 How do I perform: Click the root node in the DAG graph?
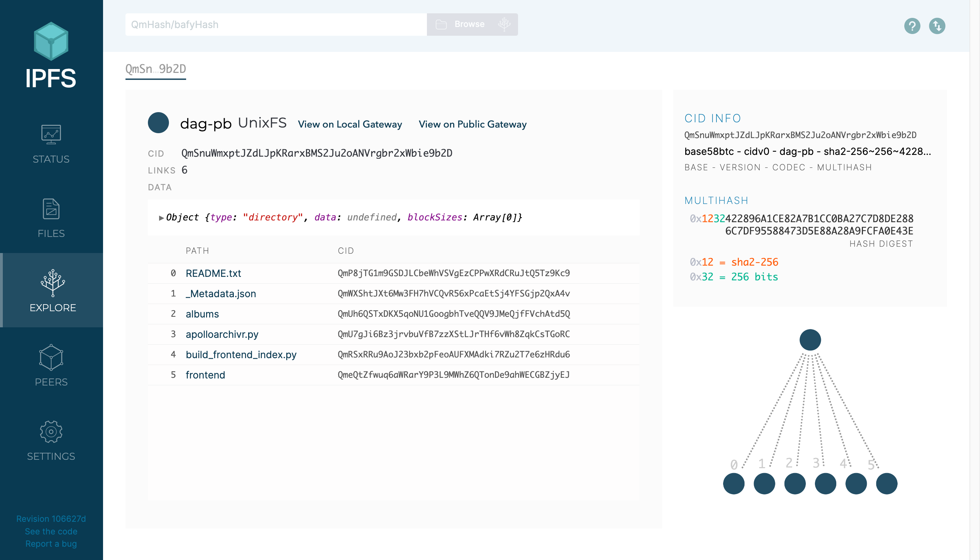[810, 340]
